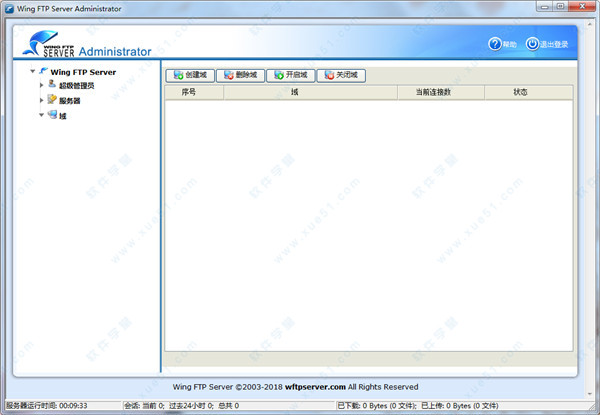The height and width of the screenshot is (415, 600).
Task: Log out using the power icon
Action: tap(532, 44)
